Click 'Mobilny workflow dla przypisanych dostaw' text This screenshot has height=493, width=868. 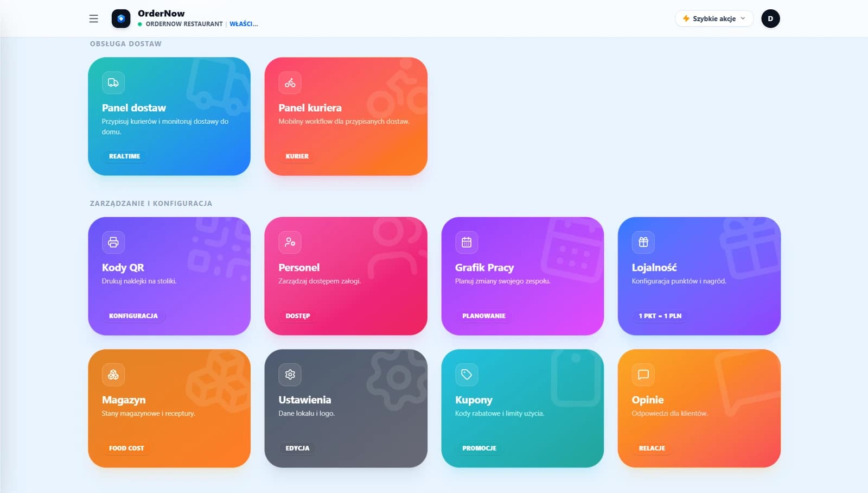coord(344,122)
